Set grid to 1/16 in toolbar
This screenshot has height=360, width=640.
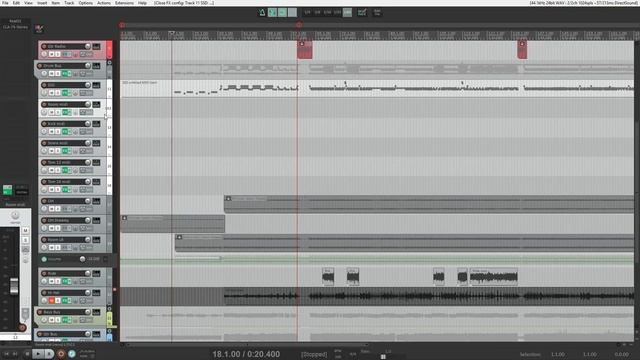[x=327, y=13]
